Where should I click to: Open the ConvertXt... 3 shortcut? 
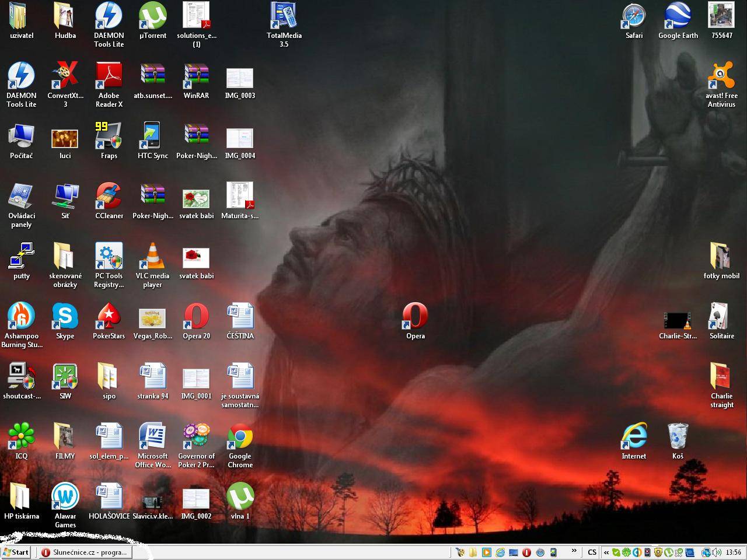65,85
